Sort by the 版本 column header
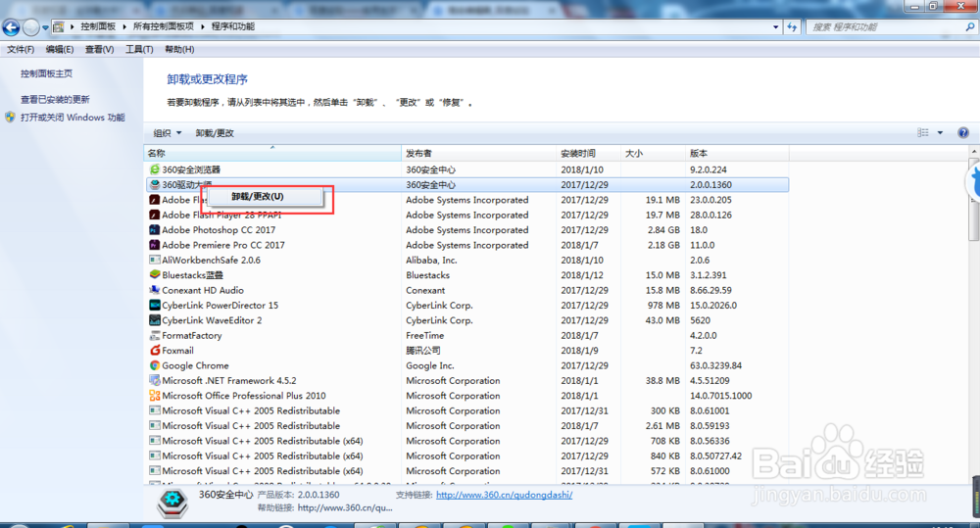 pos(738,153)
